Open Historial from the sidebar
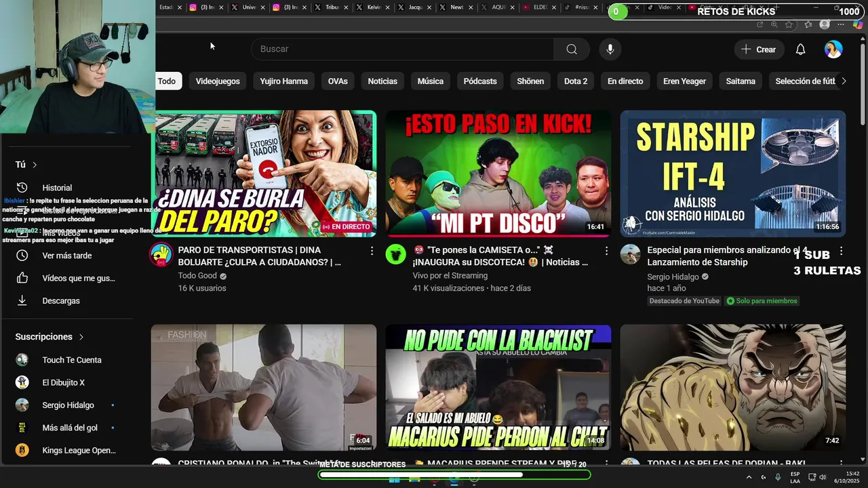This screenshot has height=488, width=868. [x=57, y=188]
